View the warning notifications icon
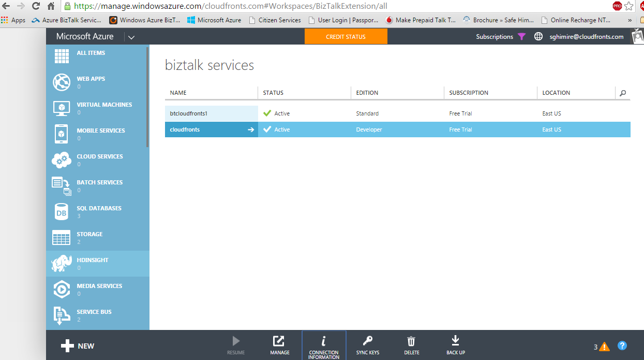This screenshot has width=644, height=360. pyautogui.click(x=604, y=347)
